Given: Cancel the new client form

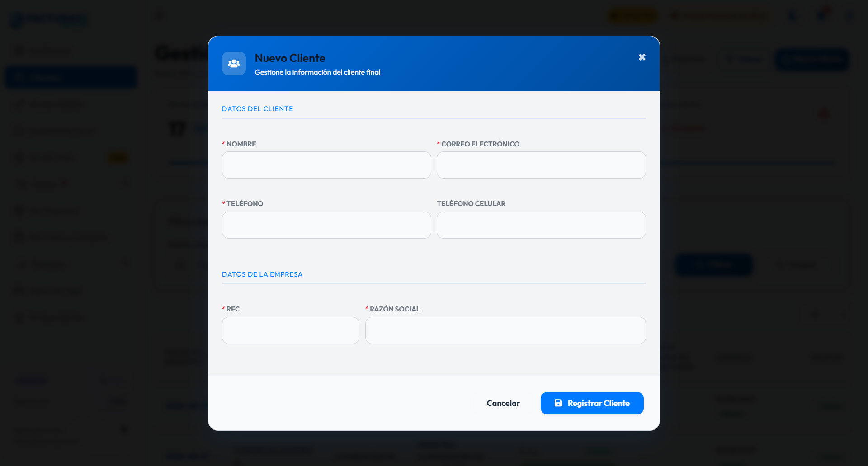Looking at the screenshot, I should (503, 403).
